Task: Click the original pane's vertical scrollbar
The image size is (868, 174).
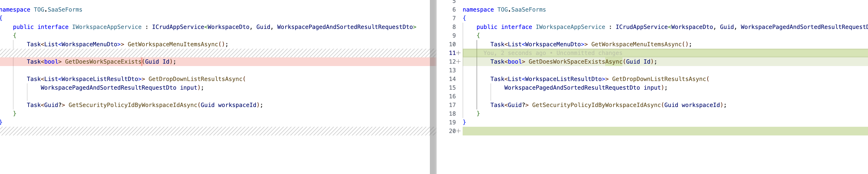Action: click(x=433, y=87)
